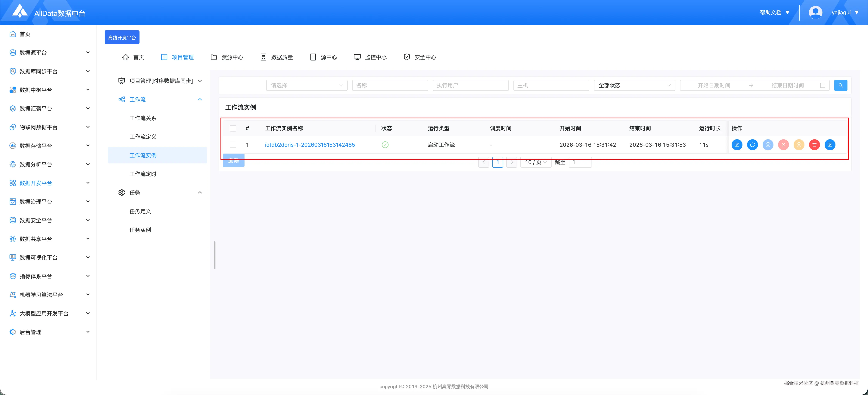Viewport: 868px width, 395px height.
Task: Toggle the select-all checkbox in table header
Action: pos(233,128)
